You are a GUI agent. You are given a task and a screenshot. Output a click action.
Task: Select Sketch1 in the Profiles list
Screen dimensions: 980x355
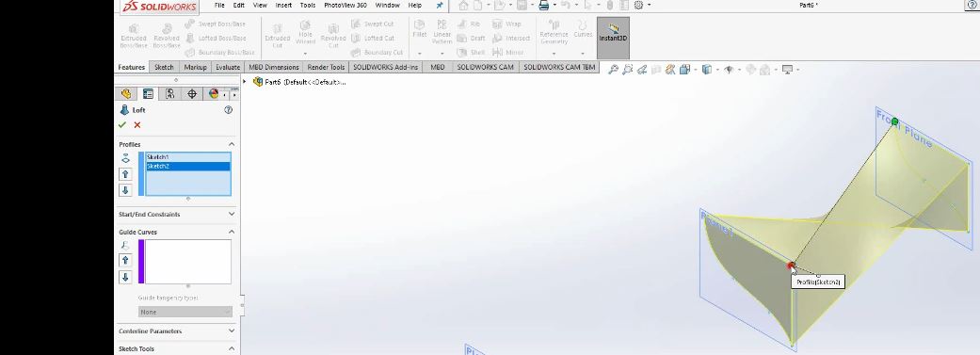(x=187, y=157)
